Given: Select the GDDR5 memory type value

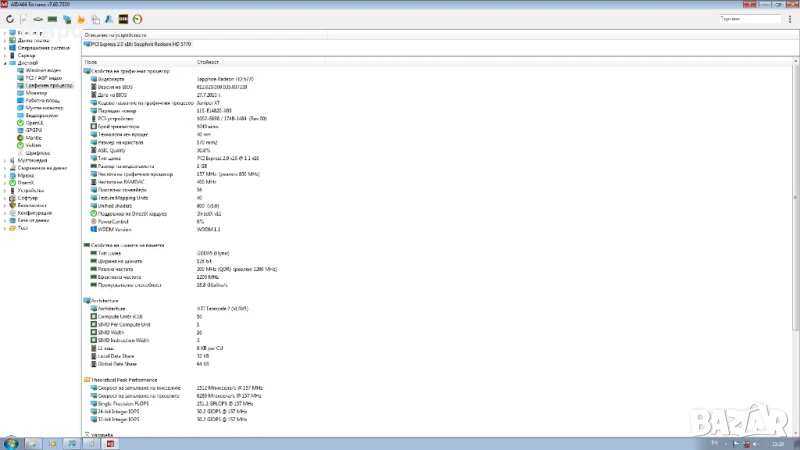Looking at the screenshot, I should tap(213, 253).
